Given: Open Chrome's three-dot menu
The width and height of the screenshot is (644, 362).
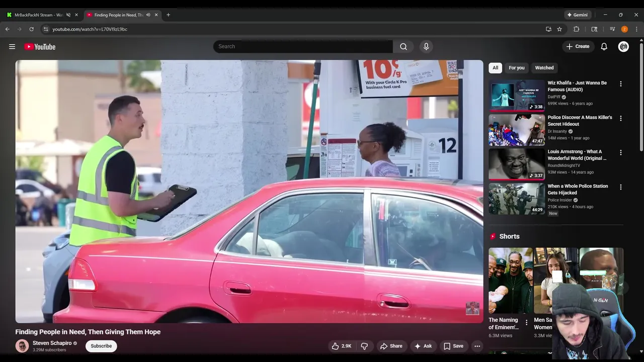Looking at the screenshot, I should (636, 29).
